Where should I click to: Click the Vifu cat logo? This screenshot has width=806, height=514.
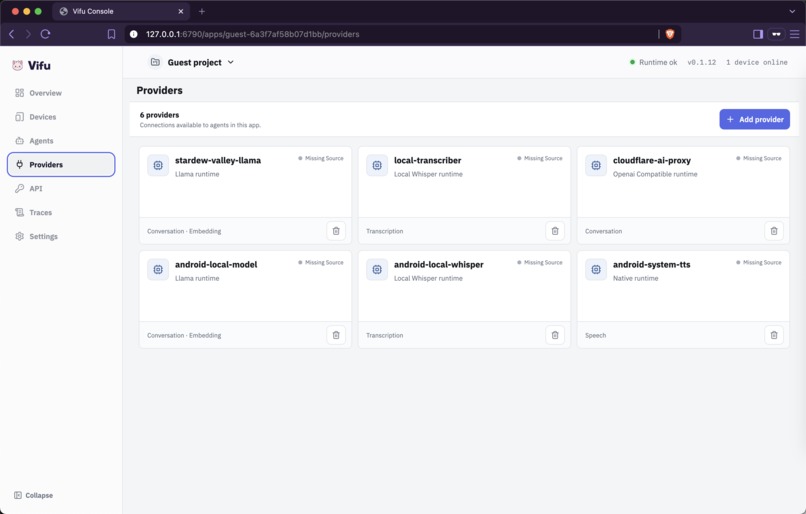pyautogui.click(x=17, y=65)
